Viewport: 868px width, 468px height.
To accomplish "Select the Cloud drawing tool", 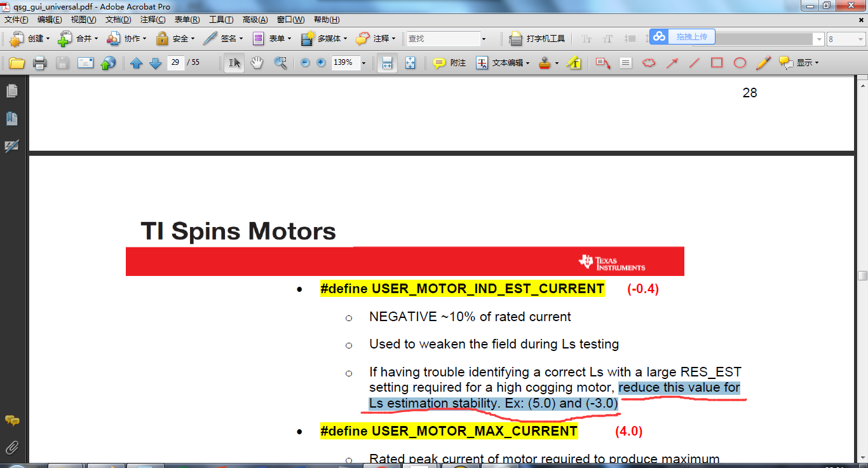I will tap(649, 63).
